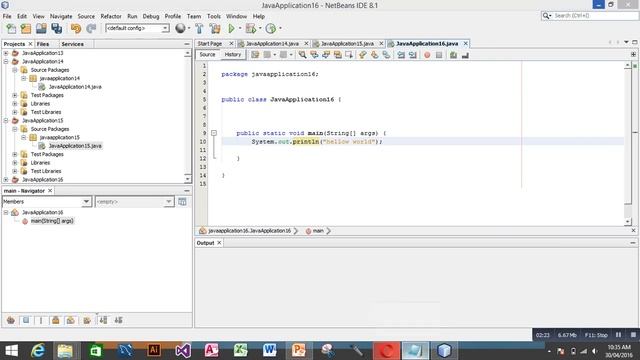Select main(String[] args) in Navigator
This screenshot has height=360, width=640.
click(52, 221)
